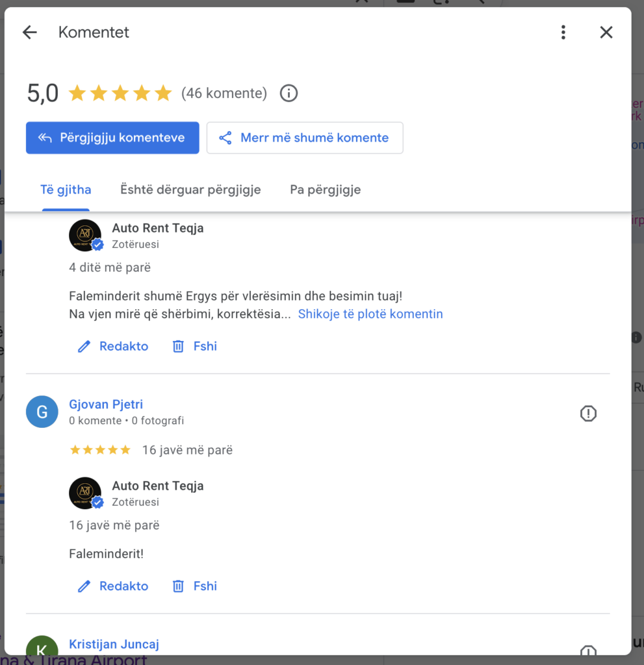Switch to the Pa përgjigje tab
644x665 pixels.
pyautogui.click(x=325, y=190)
